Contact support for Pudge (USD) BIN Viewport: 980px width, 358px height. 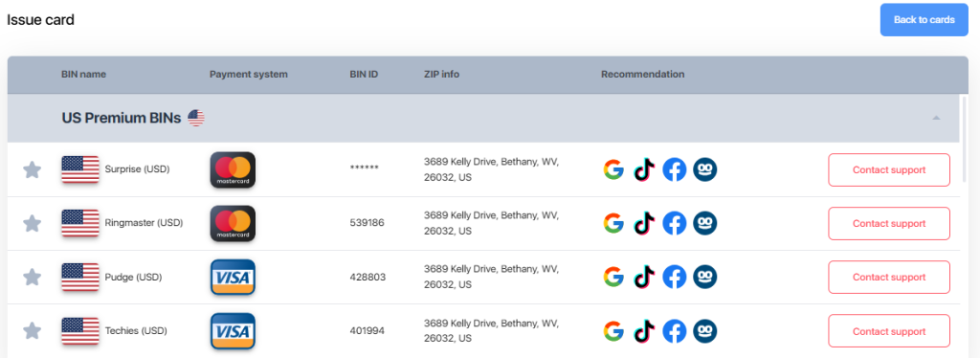[889, 278]
